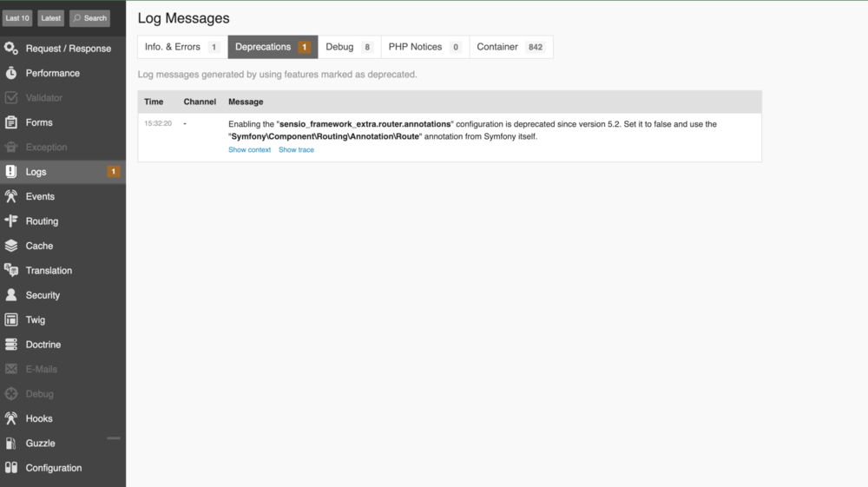868x487 pixels.
Task: Click the Request / Response gears icon
Action: (11, 48)
